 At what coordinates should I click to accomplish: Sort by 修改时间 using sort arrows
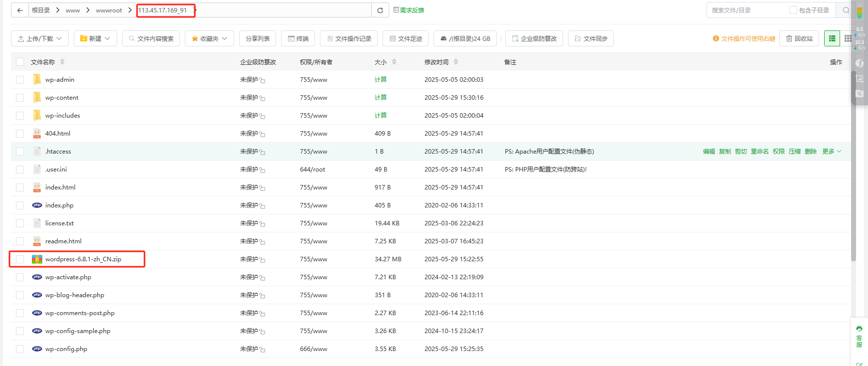pos(456,62)
